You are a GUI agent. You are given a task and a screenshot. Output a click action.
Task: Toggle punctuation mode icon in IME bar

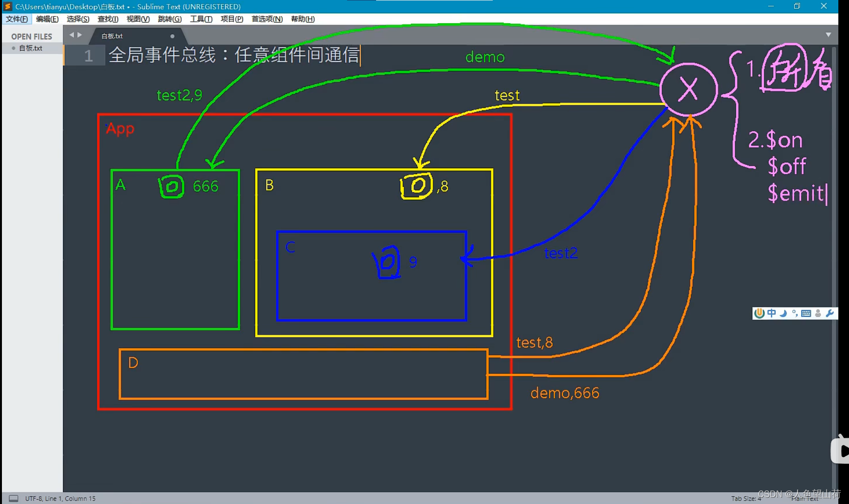pyautogui.click(x=795, y=313)
